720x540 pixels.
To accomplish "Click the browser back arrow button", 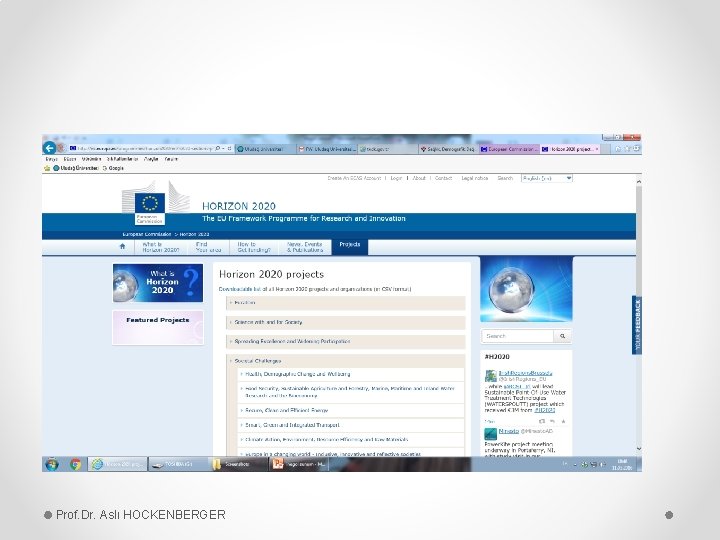I will click(50, 148).
